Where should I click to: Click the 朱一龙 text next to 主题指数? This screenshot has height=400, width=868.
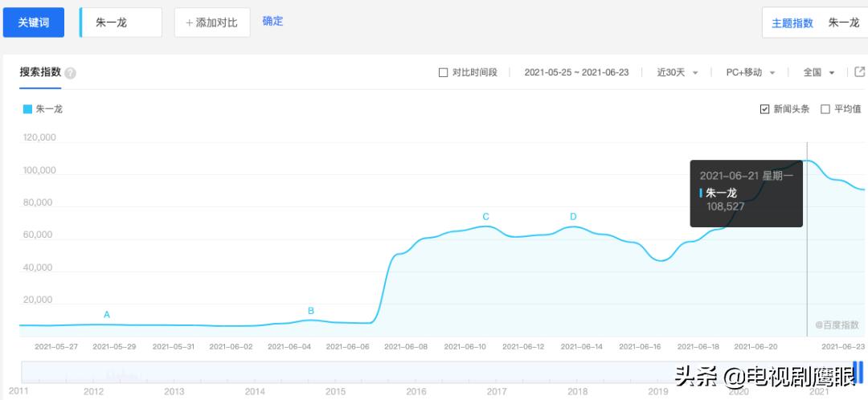pyautogui.click(x=844, y=22)
